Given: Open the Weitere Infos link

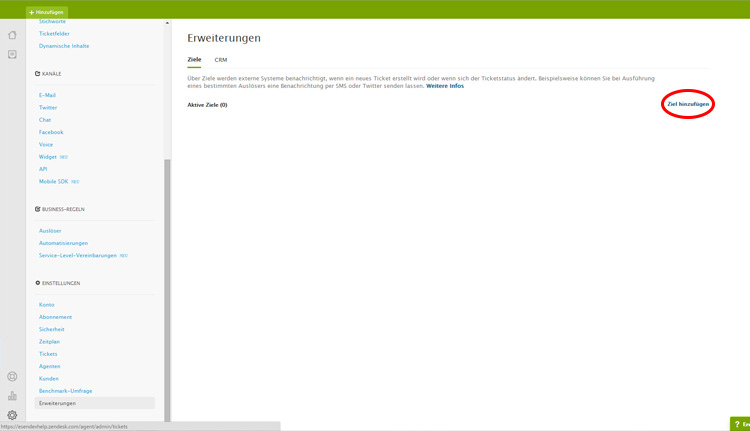Looking at the screenshot, I should pyautogui.click(x=445, y=86).
